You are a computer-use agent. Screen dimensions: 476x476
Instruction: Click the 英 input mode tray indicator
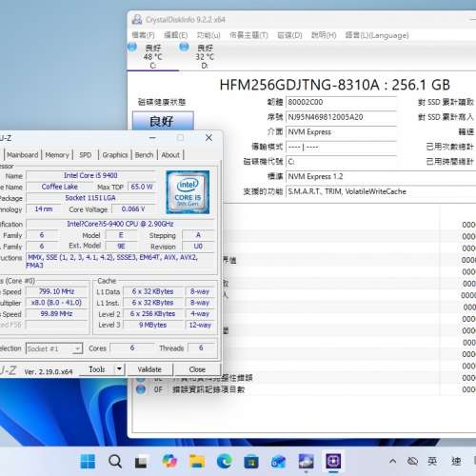(x=432, y=461)
